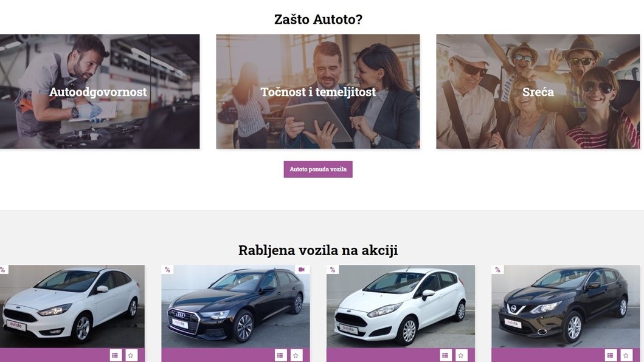
Task: Open the Točnost i temeljitost card
Action: (x=318, y=92)
